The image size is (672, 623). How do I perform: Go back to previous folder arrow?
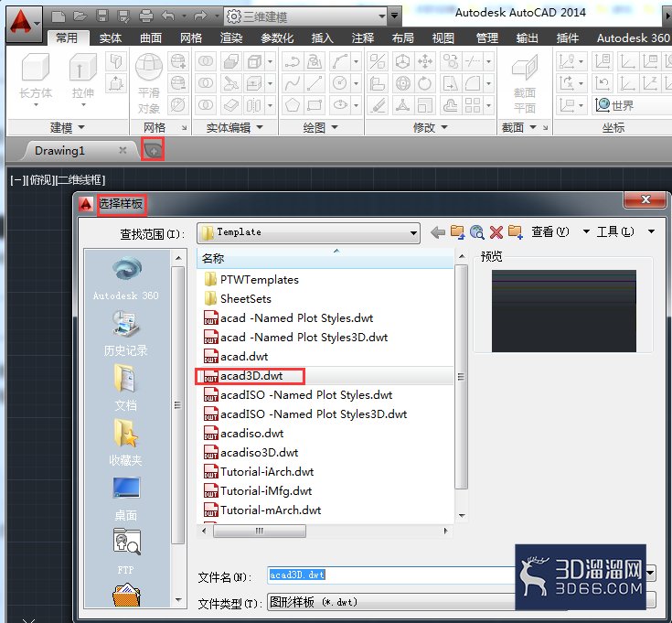[438, 232]
